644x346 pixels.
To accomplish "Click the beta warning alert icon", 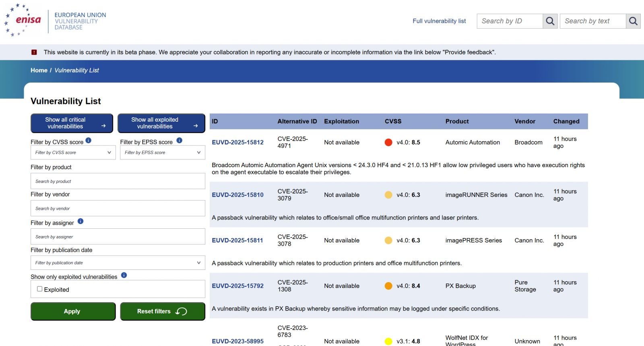I will pos(34,52).
